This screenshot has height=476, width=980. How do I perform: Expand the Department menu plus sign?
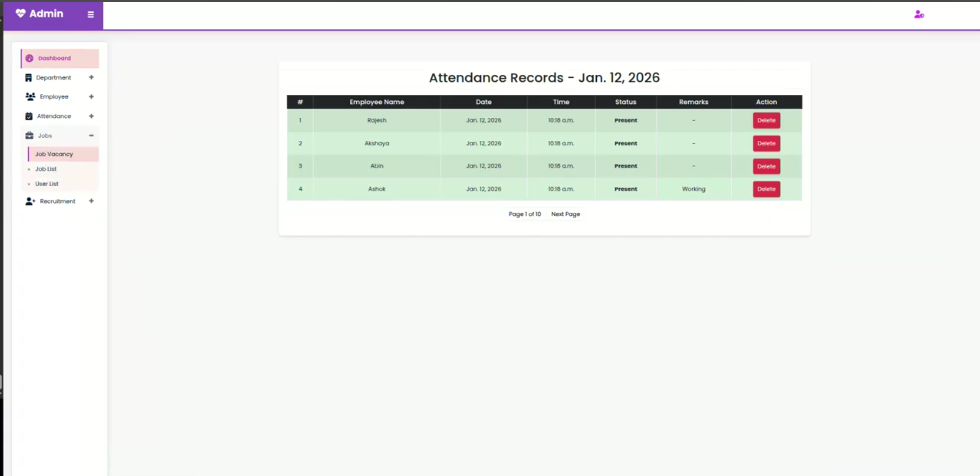coord(91,77)
